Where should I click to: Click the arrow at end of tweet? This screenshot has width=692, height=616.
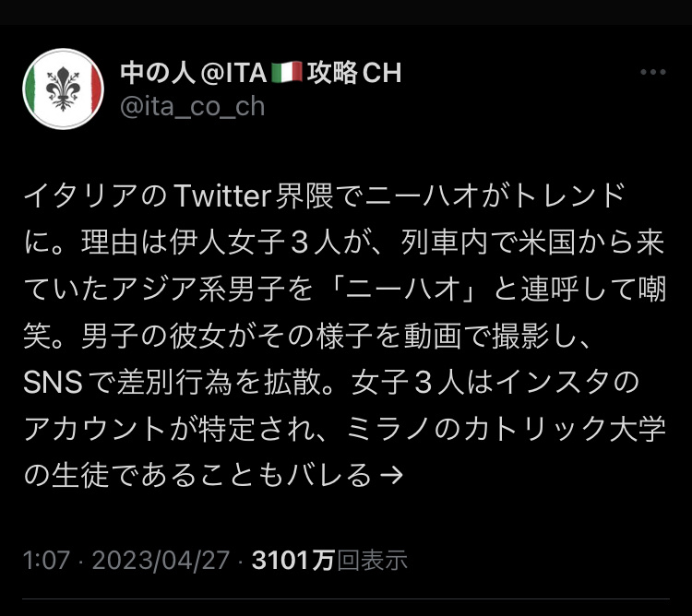click(391, 475)
